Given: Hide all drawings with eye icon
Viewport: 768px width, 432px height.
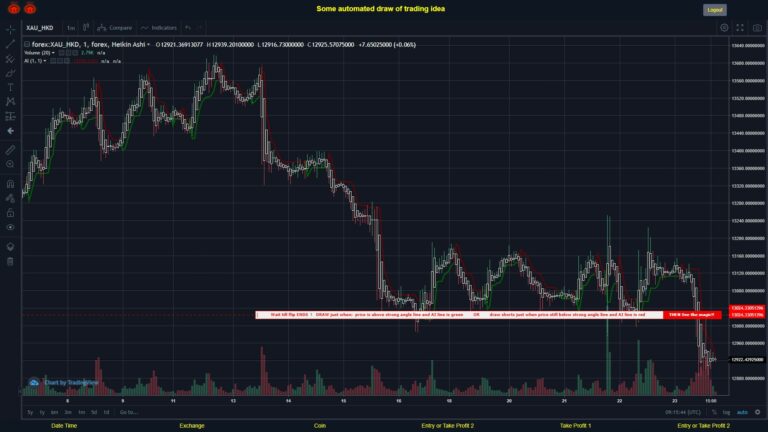Looking at the screenshot, I should [10, 227].
